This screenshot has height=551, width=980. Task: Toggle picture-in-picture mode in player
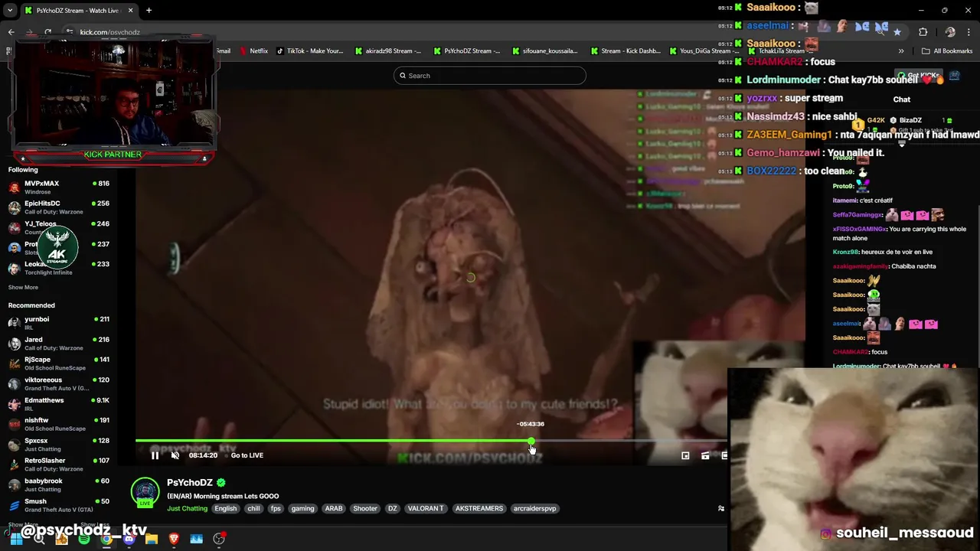pos(685,455)
